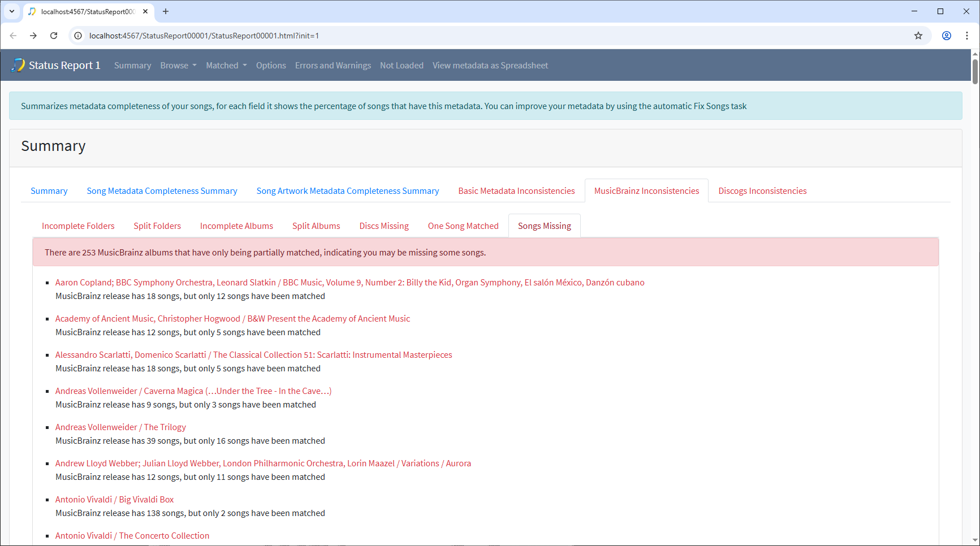Open the Discs Missing sub-tab
Screen dimensions: 980x546
click(384, 226)
